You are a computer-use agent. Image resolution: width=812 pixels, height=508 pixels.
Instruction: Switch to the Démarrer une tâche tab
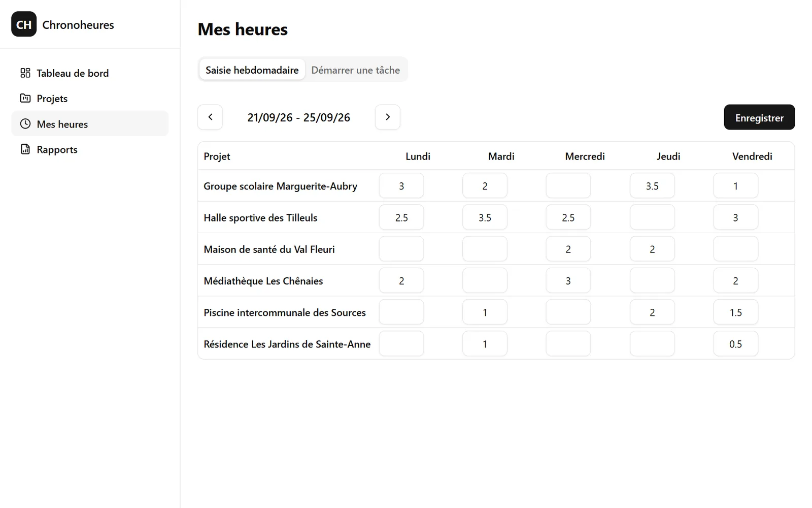(x=356, y=70)
